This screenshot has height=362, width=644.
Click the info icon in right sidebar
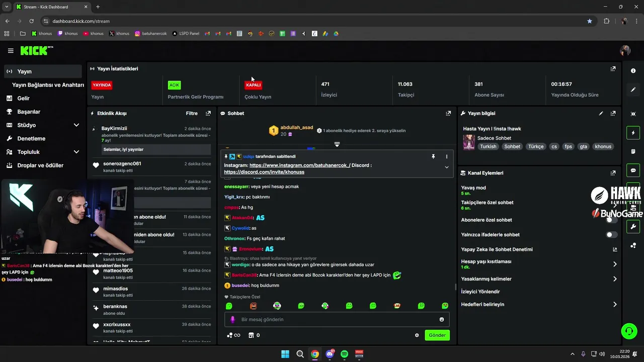click(x=633, y=71)
